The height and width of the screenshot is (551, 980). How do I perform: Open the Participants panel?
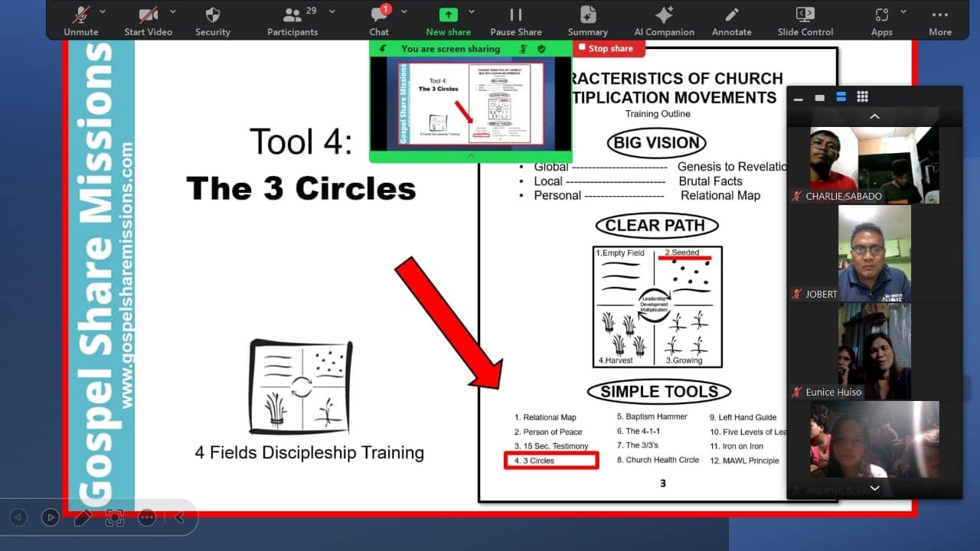coord(292,21)
